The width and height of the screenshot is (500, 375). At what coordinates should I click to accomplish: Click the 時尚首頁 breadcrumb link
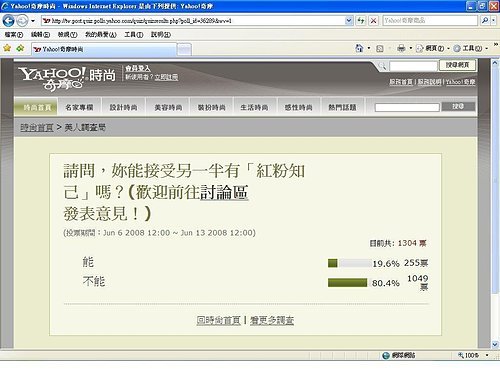(37, 127)
